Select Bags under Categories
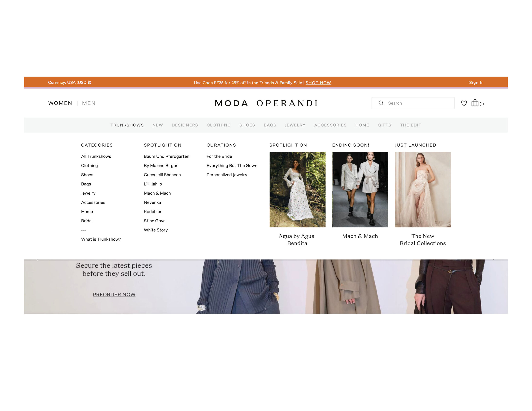532x411 pixels. 86,184
